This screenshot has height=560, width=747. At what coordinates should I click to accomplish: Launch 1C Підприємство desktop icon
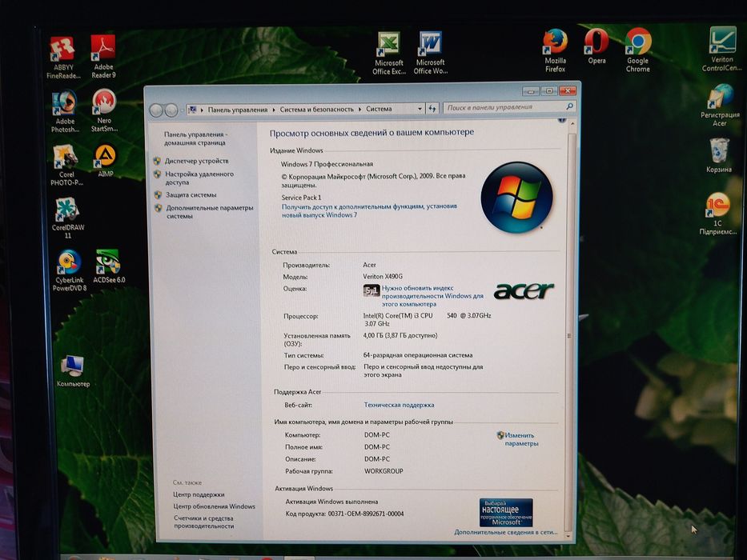717,214
